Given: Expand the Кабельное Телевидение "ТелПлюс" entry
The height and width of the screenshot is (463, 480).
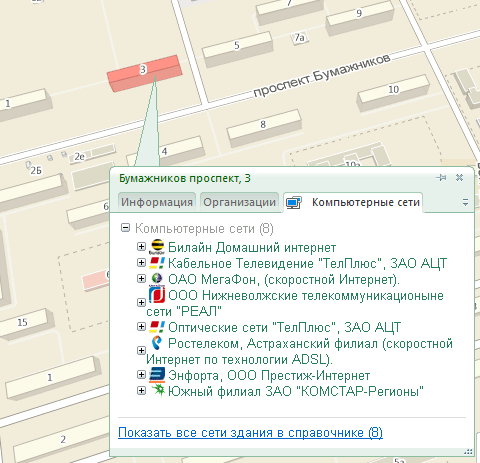Looking at the screenshot, I should click(141, 263).
